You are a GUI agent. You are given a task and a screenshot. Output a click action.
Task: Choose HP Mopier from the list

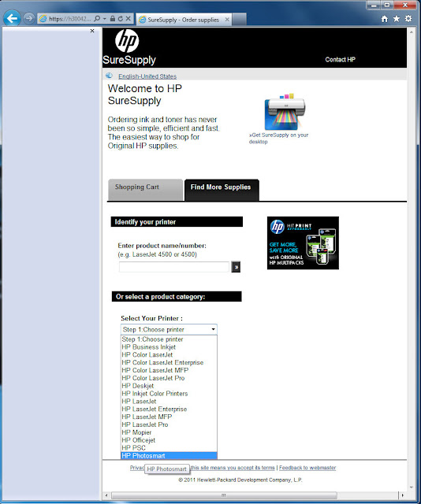(169, 432)
